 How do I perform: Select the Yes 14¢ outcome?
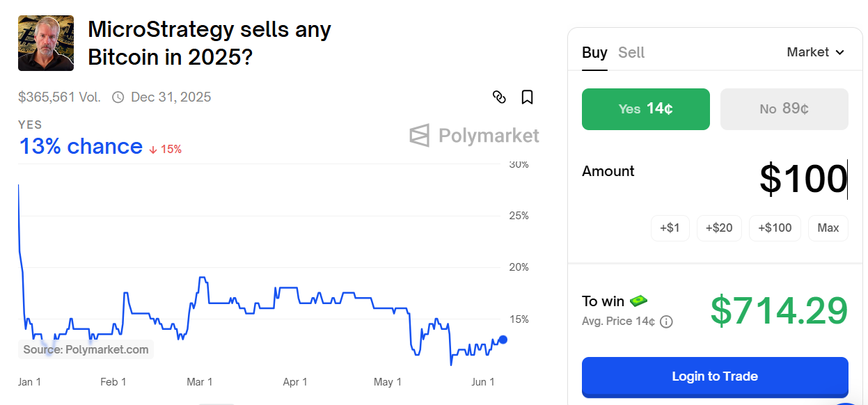pos(645,109)
